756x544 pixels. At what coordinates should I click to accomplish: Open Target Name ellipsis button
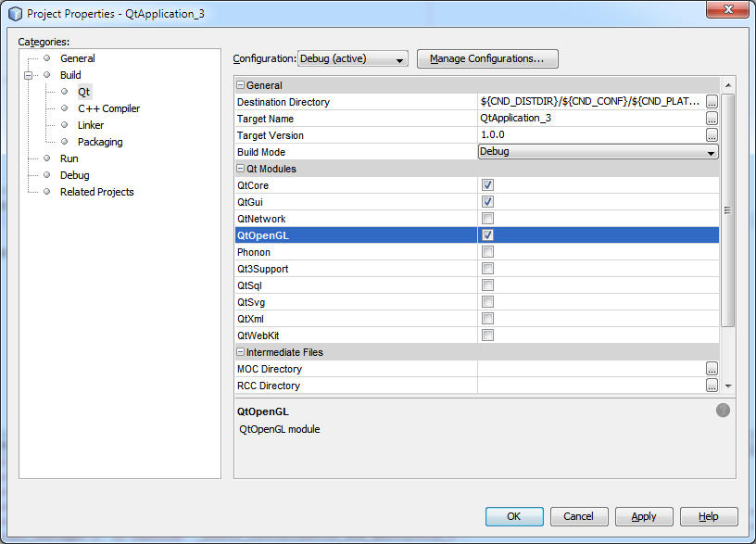(712, 118)
